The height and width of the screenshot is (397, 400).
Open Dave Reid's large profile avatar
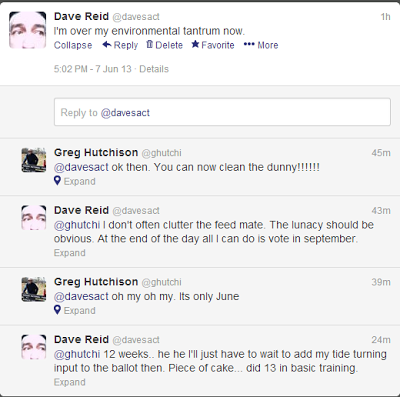27,30
